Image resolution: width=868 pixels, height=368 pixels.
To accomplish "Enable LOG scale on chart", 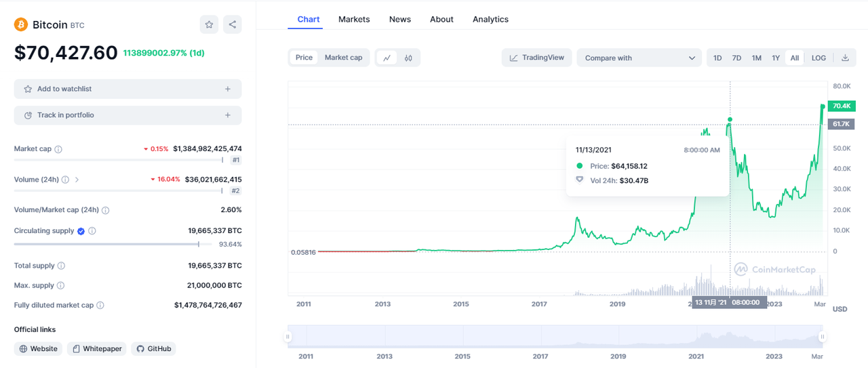I will click(x=818, y=58).
